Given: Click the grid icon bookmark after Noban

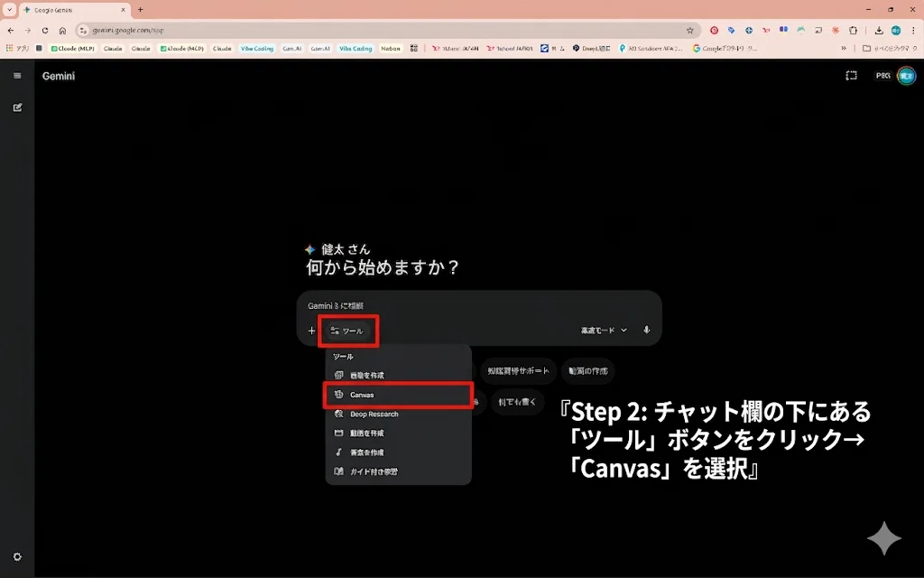Looking at the screenshot, I should coord(413,49).
